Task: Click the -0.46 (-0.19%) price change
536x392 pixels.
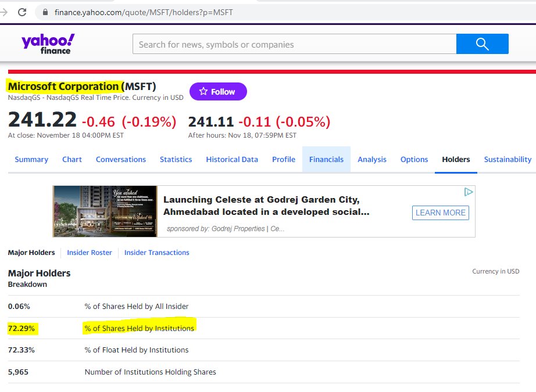Action: point(129,121)
